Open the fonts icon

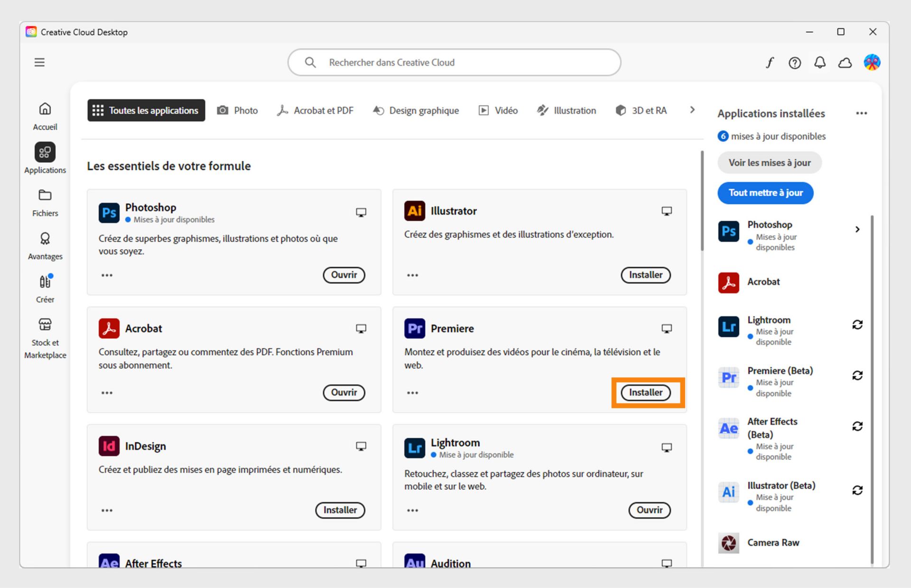point(770,63)
